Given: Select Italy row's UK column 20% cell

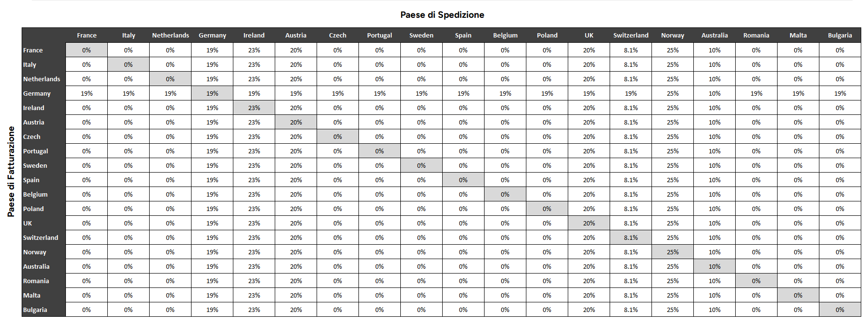Looking at the screenshot, I should [x=589, y=64].
